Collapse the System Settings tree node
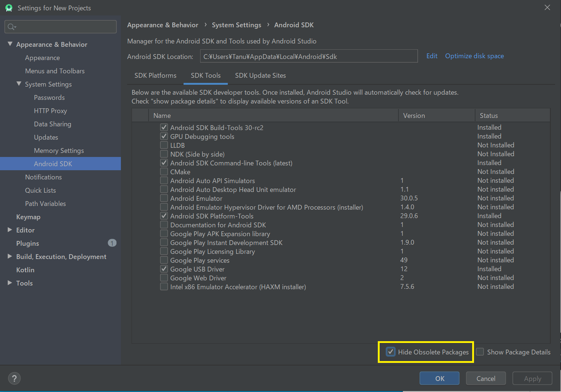The height and width of the screenshot is (392, 561). point(19,84)
